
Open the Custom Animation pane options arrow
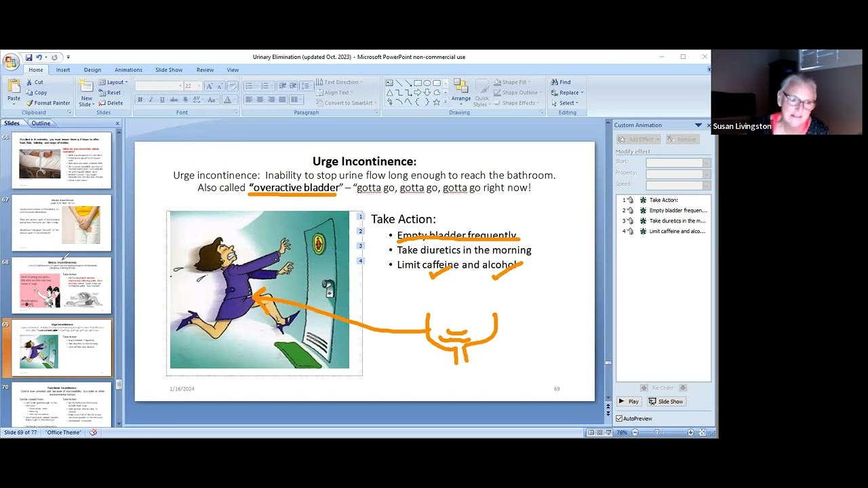click(x=698, y=125)
